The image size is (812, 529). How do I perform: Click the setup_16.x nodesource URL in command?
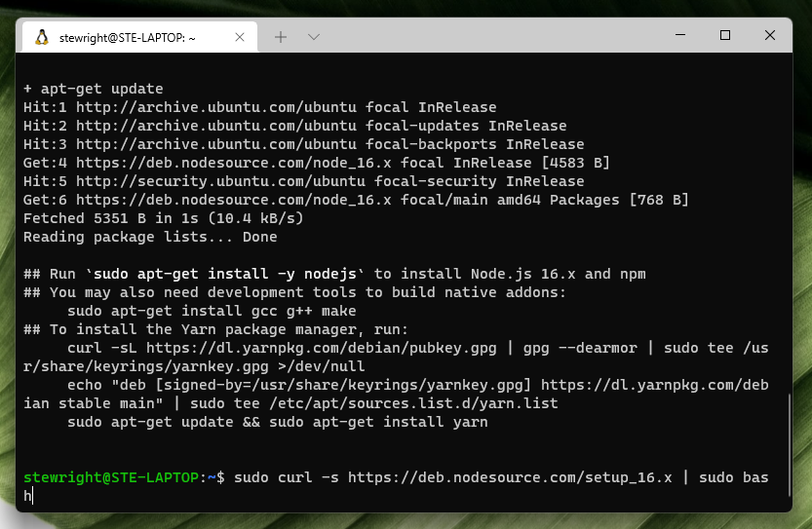click(x=510, y=477)
